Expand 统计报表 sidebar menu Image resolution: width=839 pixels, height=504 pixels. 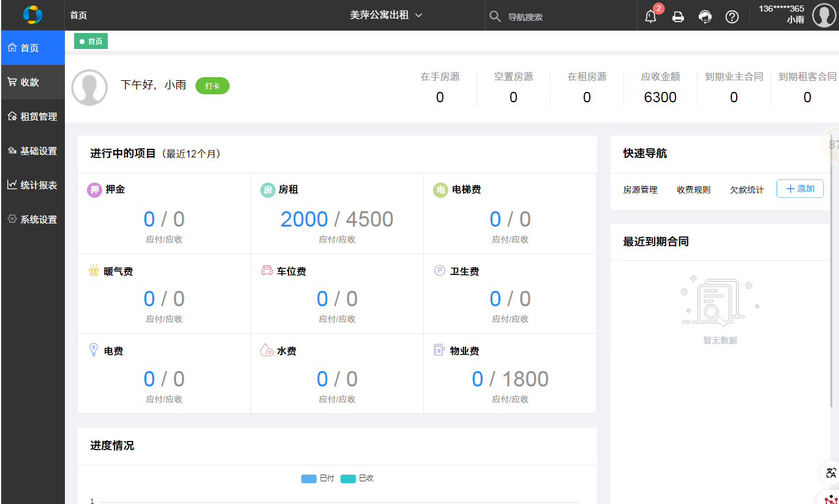32,185
